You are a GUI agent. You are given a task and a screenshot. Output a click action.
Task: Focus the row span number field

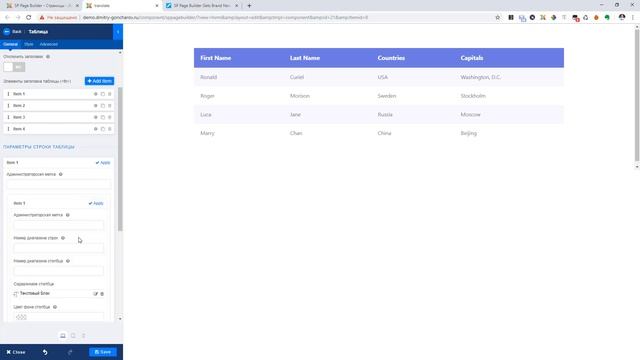pyautogui.click(x=59, y=248)
